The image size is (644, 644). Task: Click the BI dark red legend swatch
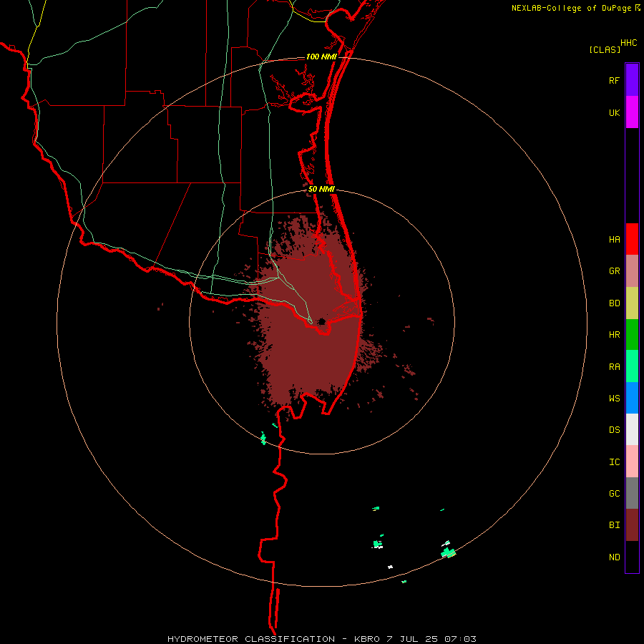coord(632,525)
